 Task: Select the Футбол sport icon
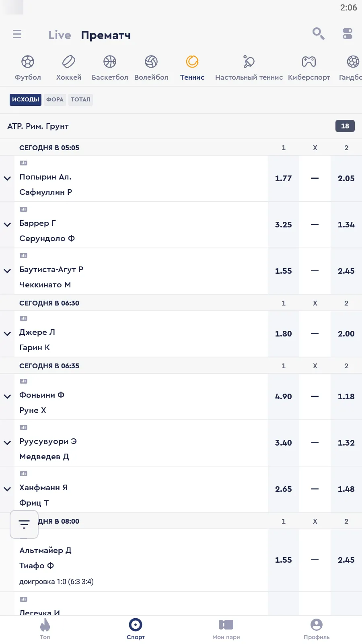28,62
